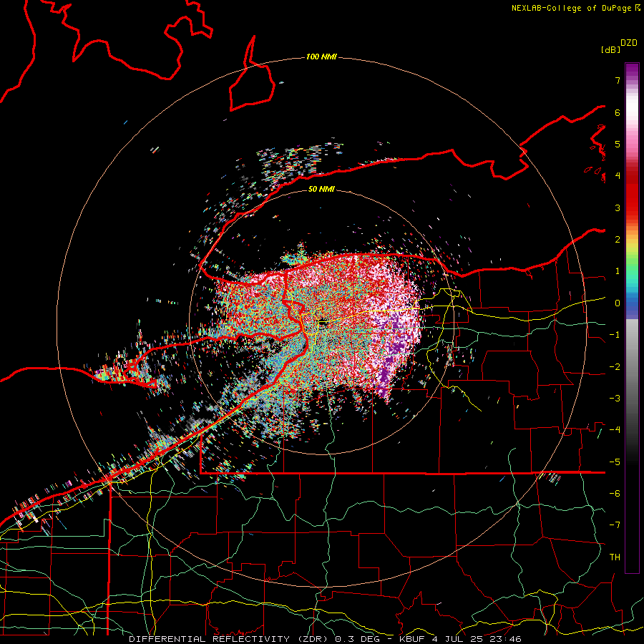644x644 pixels.
Task: Click the "[dB]" units label
Action: [x=610, y=49]
